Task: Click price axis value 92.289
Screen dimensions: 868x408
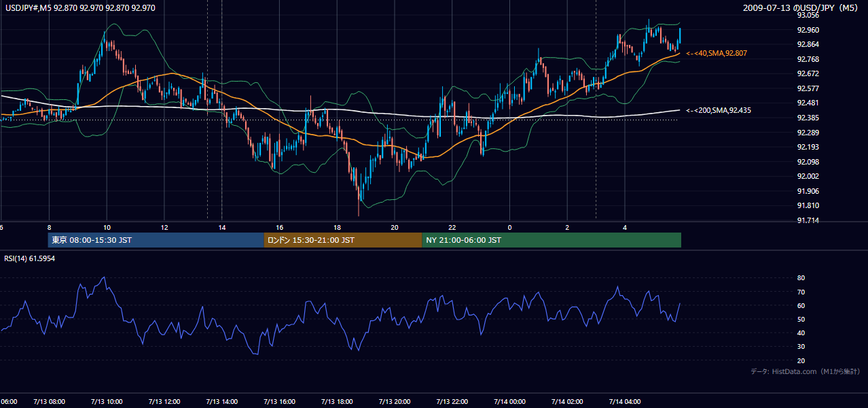Action: pos(808,133)
